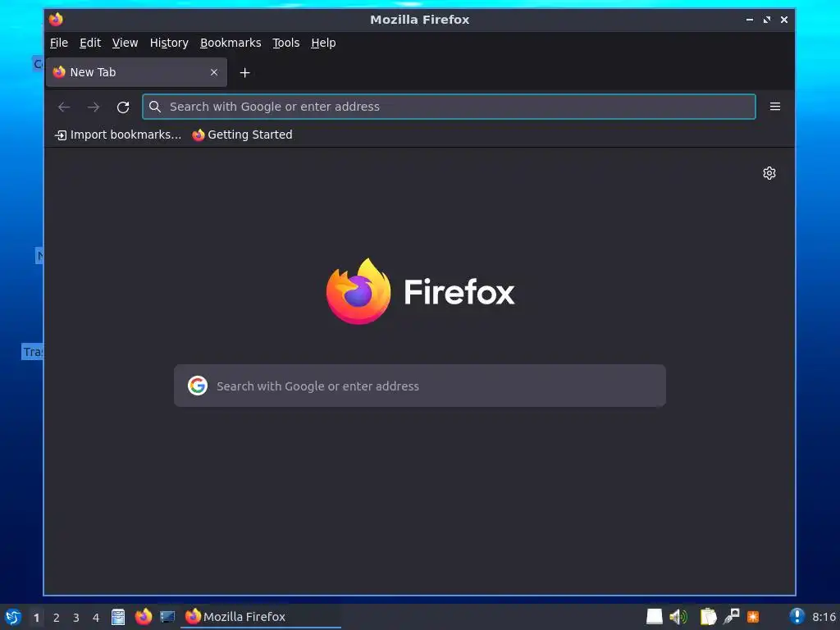The image size is (840, 630).
Task: Open the Getting Started bookmark
Action: [242, 135]
